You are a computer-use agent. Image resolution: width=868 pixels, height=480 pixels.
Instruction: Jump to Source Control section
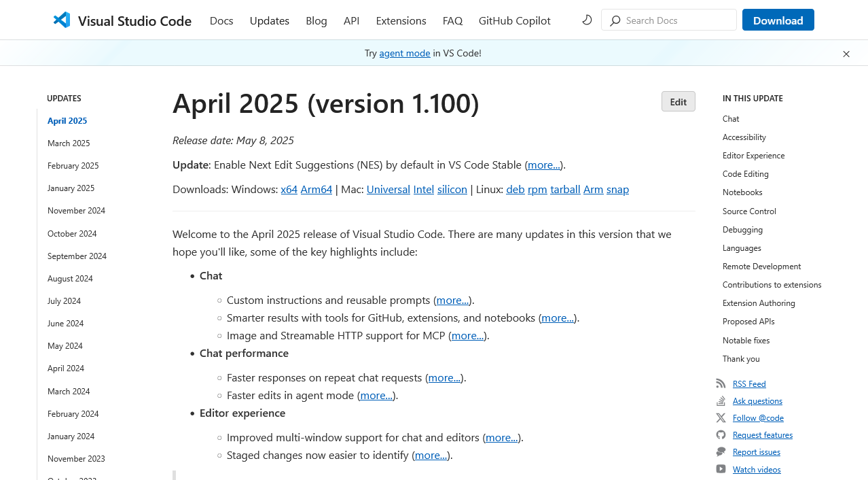(x=749, y=211)
